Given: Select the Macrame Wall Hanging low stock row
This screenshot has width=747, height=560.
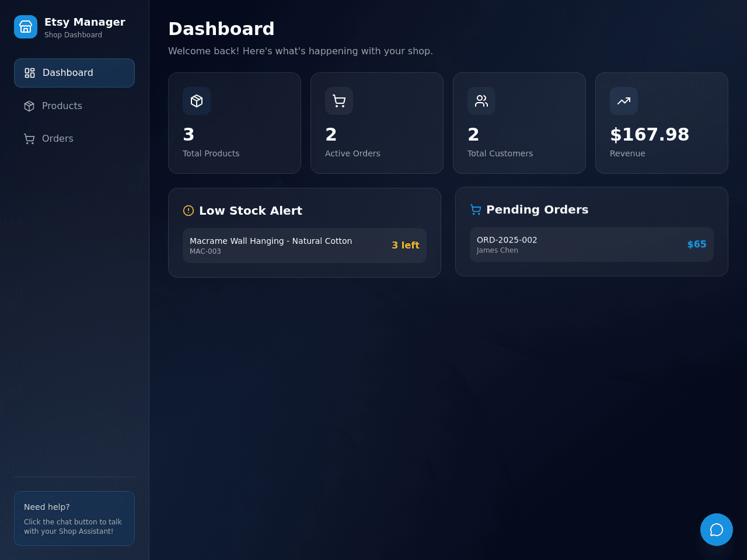Looking at the screenshot, I should 305,246.
